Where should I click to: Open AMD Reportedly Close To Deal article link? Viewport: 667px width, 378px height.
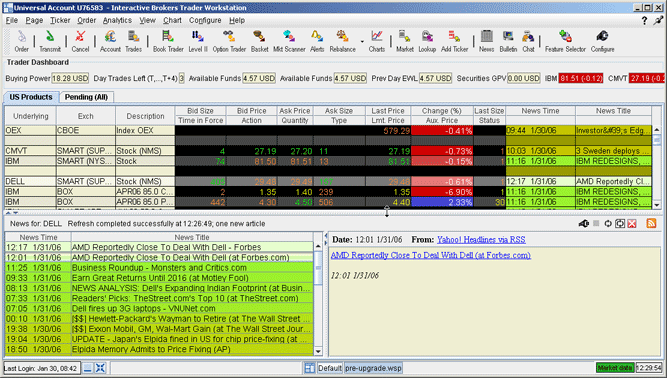(x=430, y=255)
